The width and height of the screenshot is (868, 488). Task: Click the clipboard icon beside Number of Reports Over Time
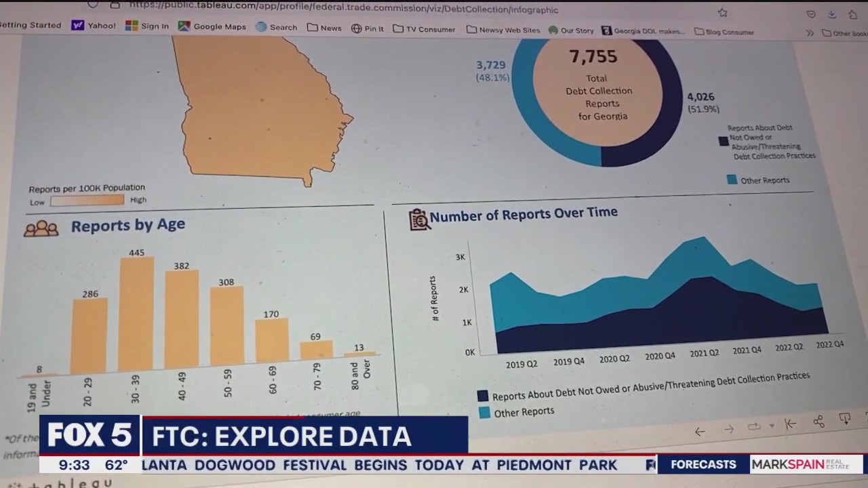[419, 218]
